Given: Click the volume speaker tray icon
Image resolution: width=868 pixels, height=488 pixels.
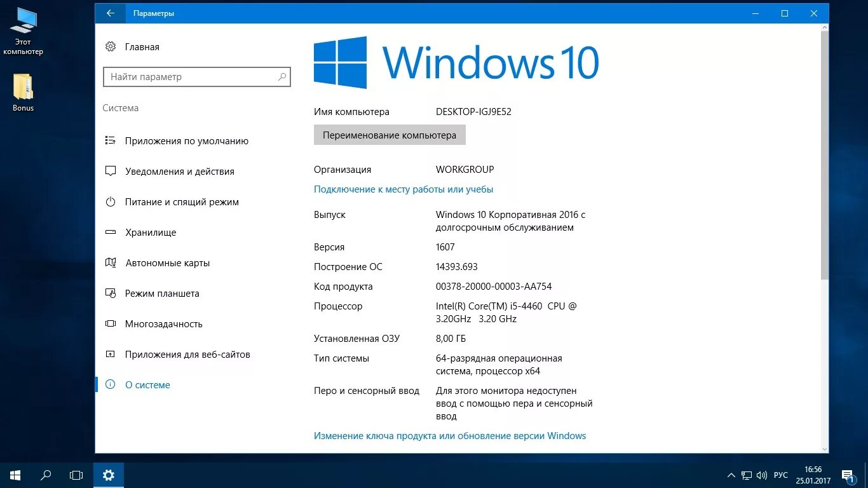Looking at the screenshot, I should coord(763,475).
